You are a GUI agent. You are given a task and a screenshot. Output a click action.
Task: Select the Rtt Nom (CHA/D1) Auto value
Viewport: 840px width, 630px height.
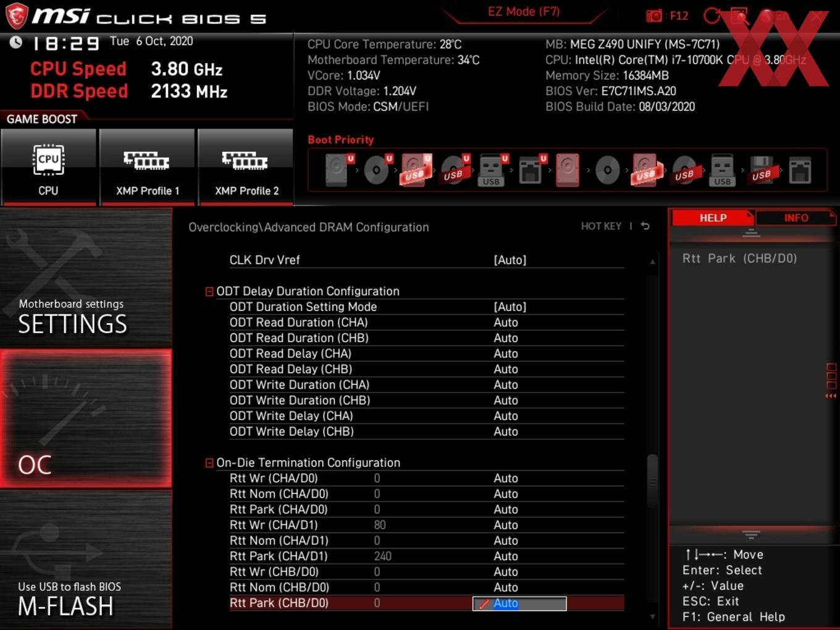click(x=506, y=540)
